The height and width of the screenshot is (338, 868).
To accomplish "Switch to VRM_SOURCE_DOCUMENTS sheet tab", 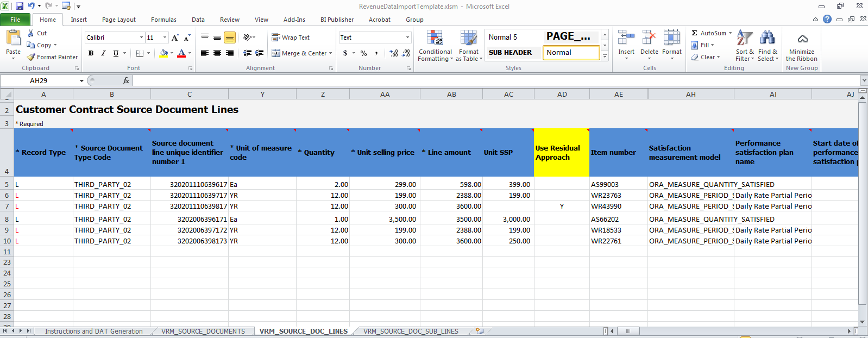I will pyautogui.click(x=203, y=331).
